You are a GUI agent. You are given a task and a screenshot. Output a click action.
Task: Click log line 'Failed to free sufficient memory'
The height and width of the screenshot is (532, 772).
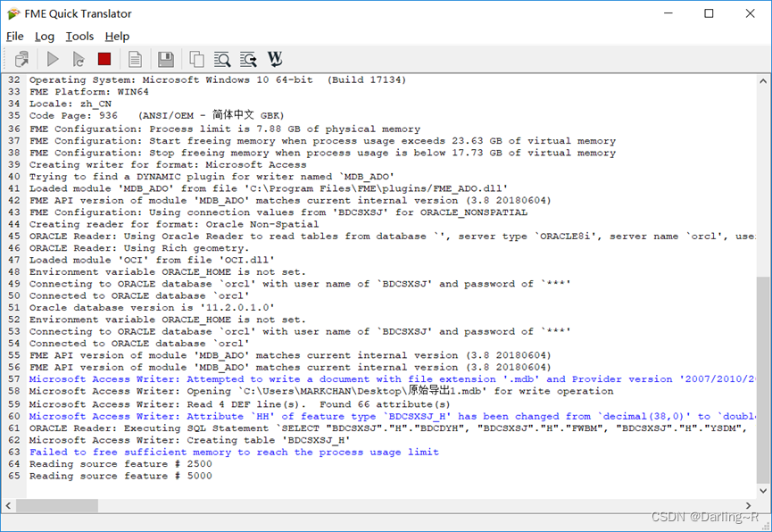point(234,453)
